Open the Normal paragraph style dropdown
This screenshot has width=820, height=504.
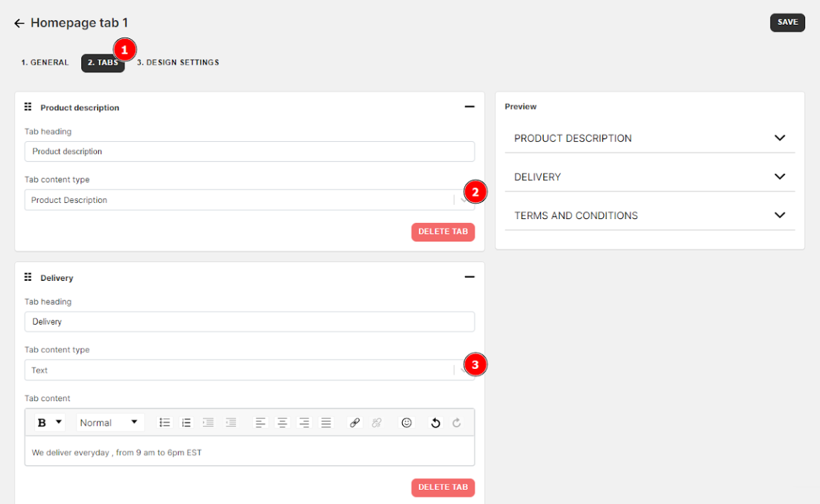click(x=109, y=423)
